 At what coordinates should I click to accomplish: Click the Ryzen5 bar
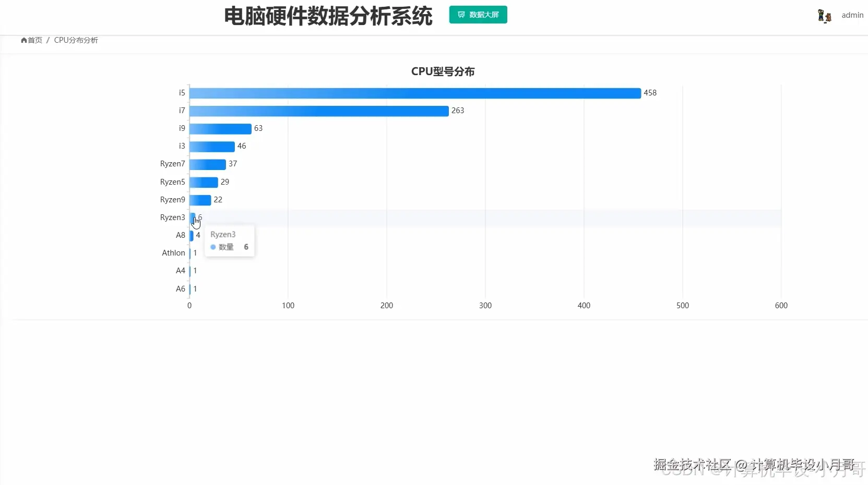click(x=204, y=182)
